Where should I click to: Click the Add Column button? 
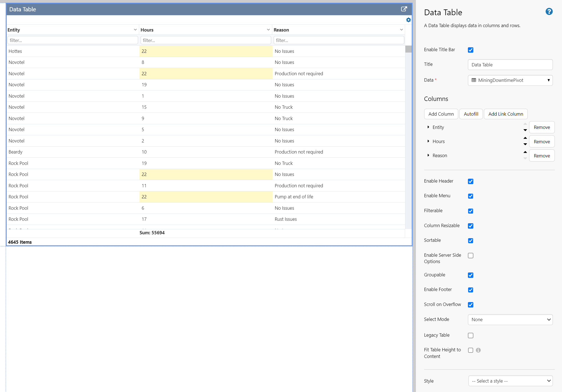click(x=441, y=114)
